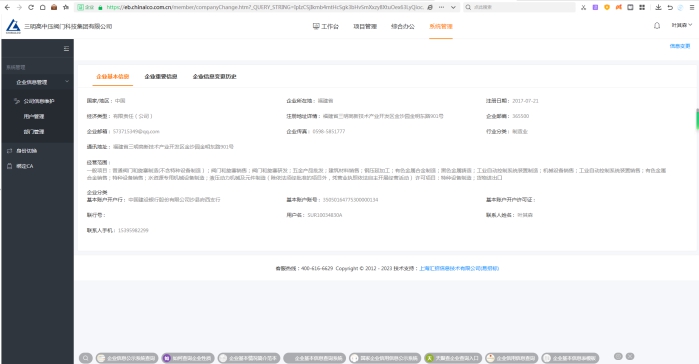Click the footer hotline number 400-616-6629
The image size is (699, 364).
point(317,268)
